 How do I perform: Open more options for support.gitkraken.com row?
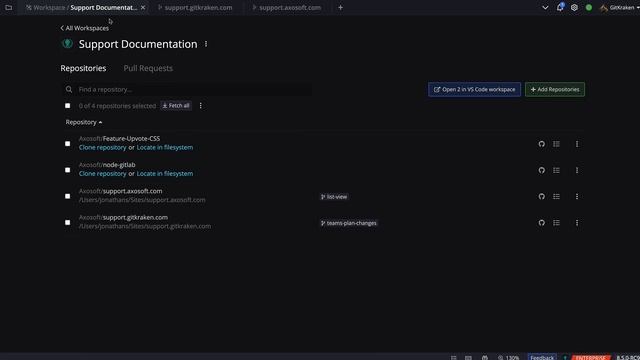(577, 223)
